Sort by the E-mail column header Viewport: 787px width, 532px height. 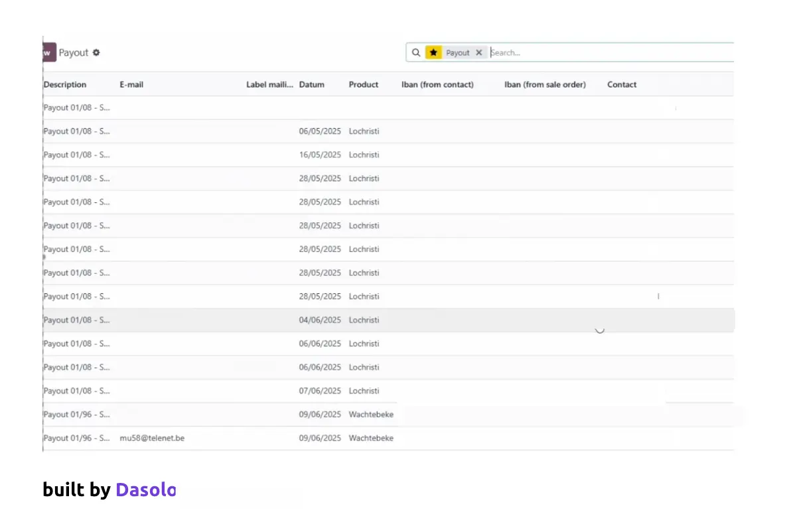pos(131,84)
